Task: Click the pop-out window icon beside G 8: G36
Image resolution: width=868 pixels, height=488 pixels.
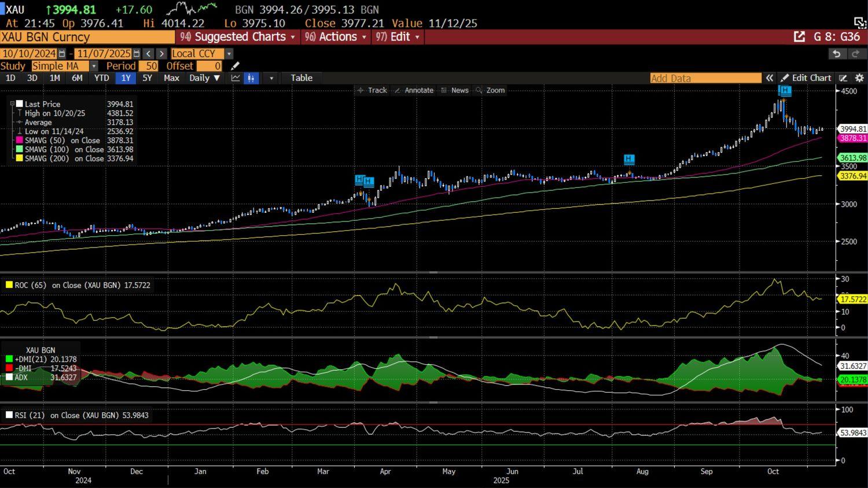Action: tap(799, 37)
